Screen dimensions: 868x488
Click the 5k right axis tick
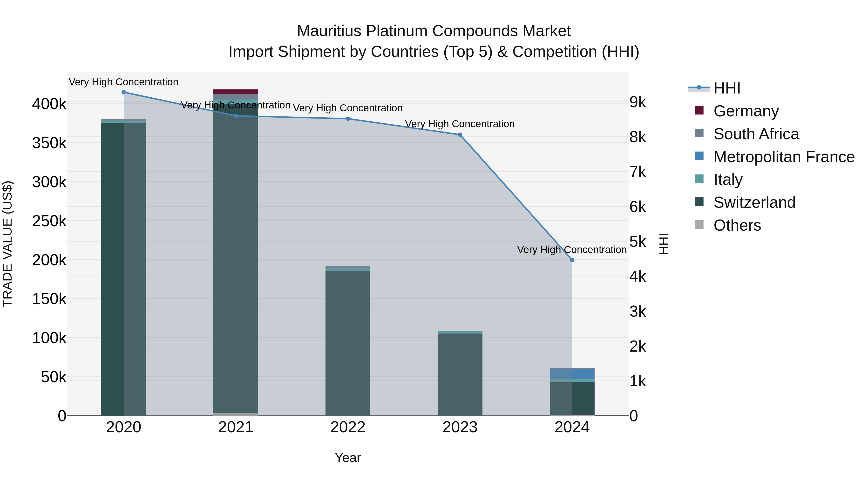pyautogui.click(x=638, y=241)
